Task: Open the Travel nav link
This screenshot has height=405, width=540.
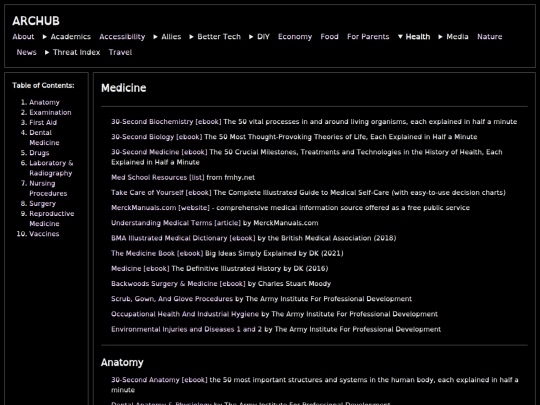Action: coord(121,52)
